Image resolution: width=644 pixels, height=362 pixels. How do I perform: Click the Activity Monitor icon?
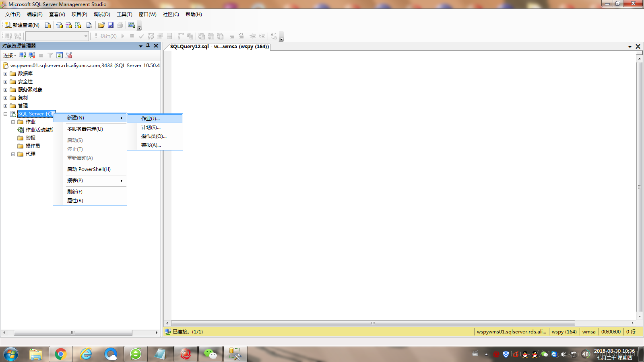(x=132, y=25)
